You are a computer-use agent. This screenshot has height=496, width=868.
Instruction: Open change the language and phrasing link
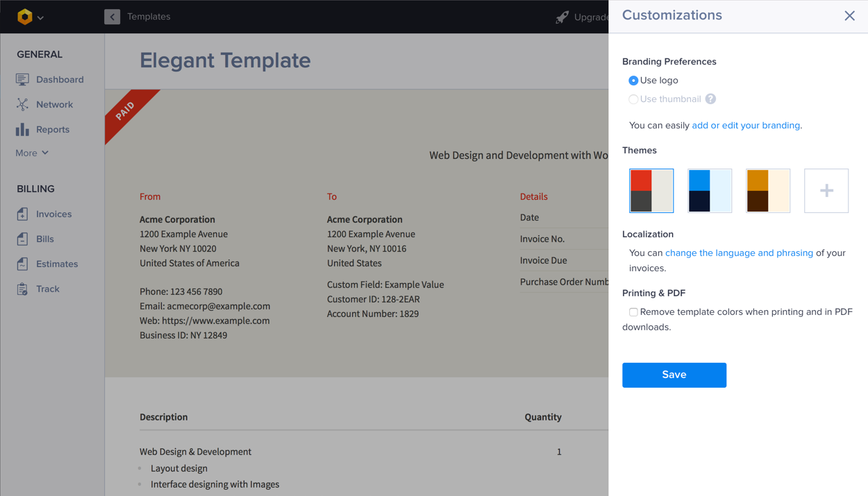[739, 253]
